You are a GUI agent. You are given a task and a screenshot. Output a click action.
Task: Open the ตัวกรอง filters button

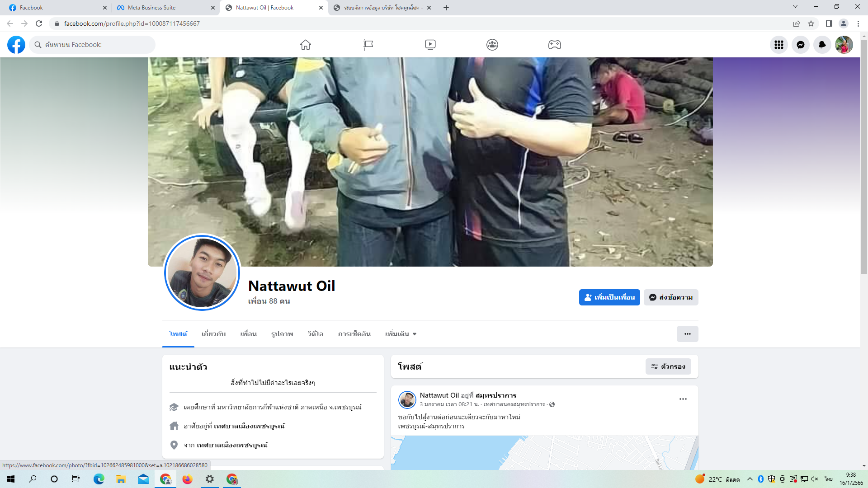[x=668, y=366]
